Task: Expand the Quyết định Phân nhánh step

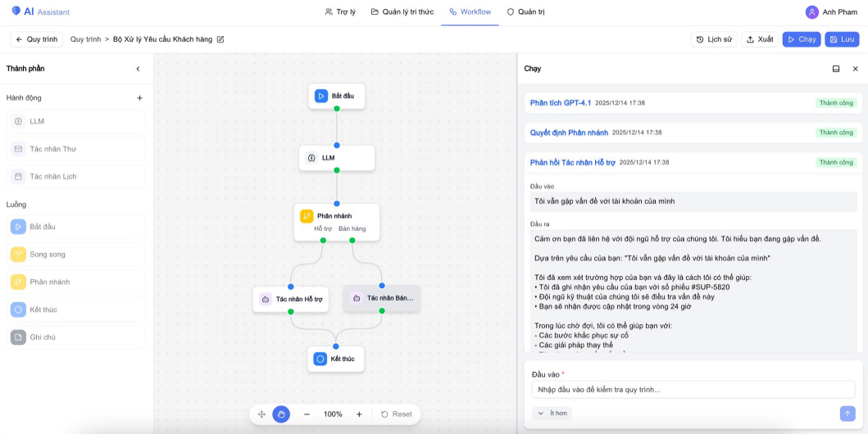Action: pos(693,133)
